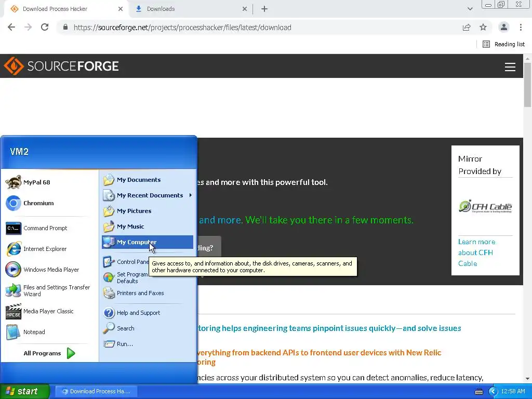Open My Pictures folder
Viewport: 532px width, 399px height.
coord(147,211)
